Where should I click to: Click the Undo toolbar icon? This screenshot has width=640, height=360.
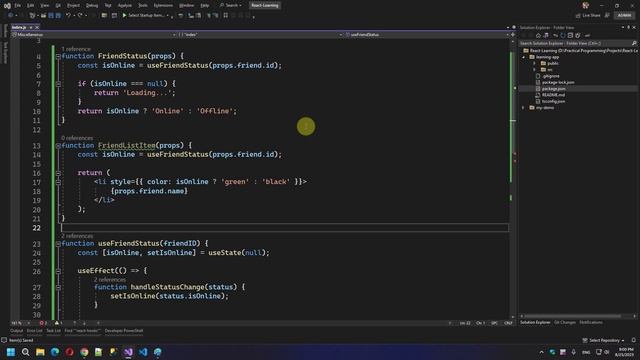[68, 16]
